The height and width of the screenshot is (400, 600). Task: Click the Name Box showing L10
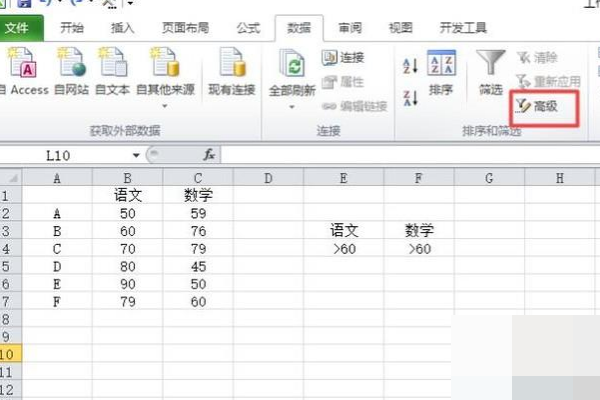(x=65, y=155)
